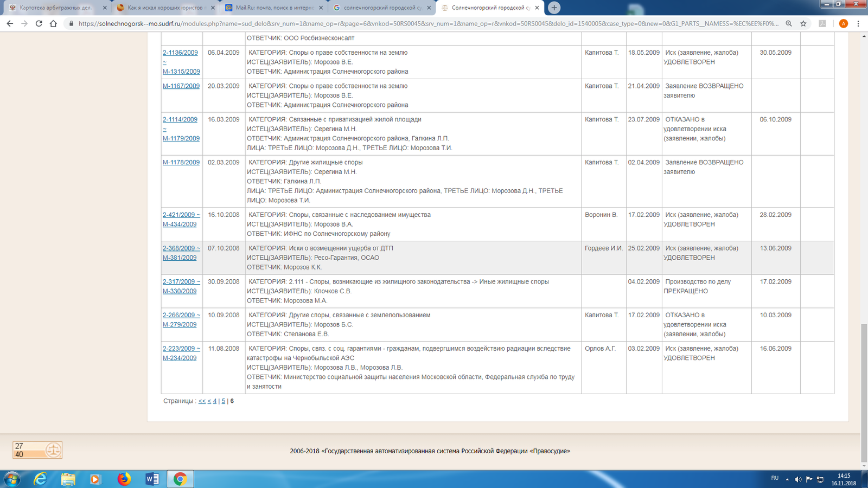
Task: Open case link M-1178/2009
Action: tap(181, 162)
